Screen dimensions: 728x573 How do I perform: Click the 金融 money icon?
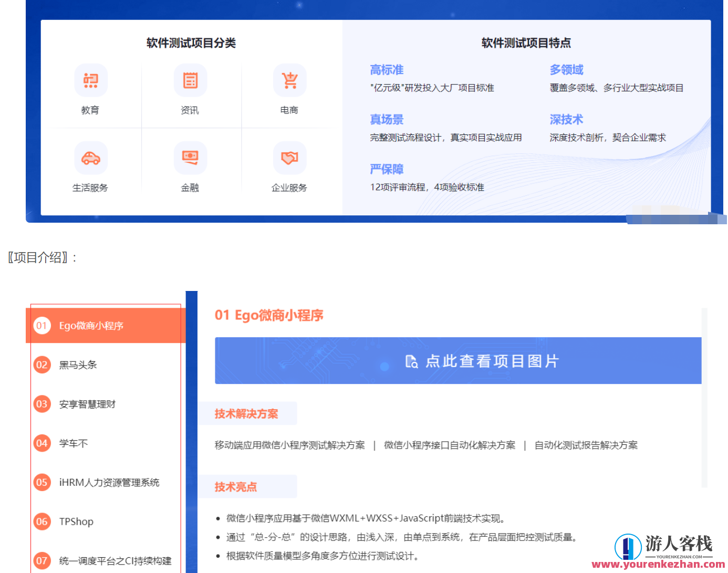tap(190, 158)
